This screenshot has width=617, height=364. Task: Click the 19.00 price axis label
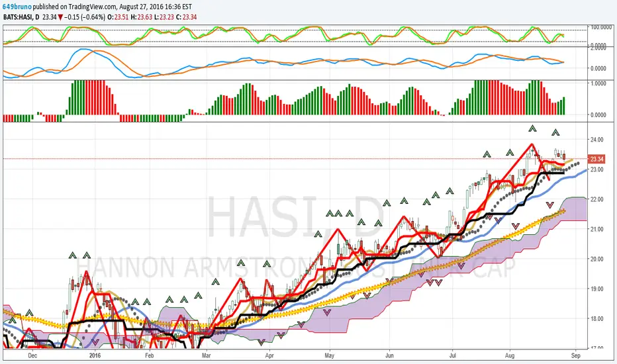(596, 289)
